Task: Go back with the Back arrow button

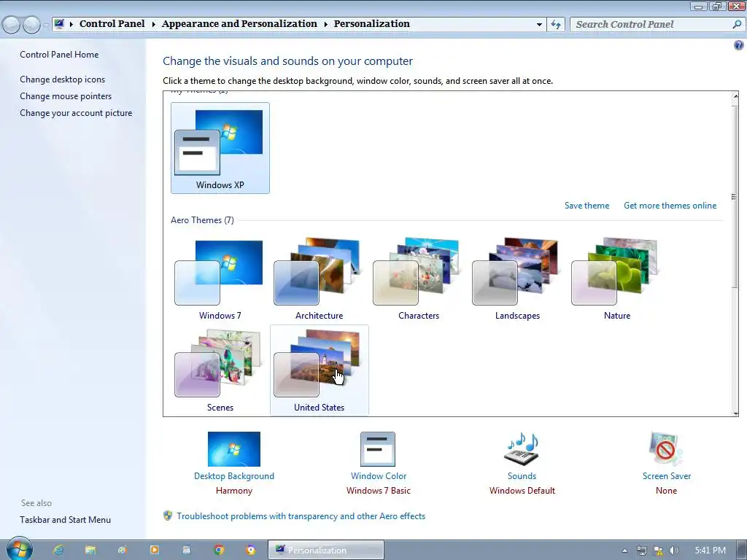Action: coord(12,24)
